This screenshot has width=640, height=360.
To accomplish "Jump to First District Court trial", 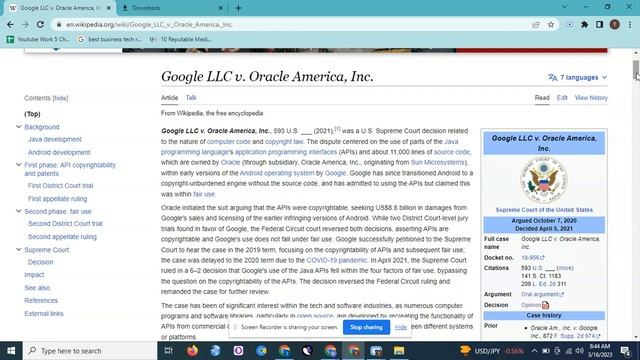I will (x=60, y=186).
